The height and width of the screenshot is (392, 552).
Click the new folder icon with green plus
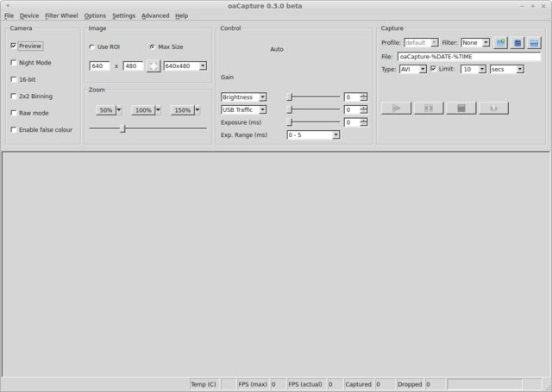[x=500, y=43]
